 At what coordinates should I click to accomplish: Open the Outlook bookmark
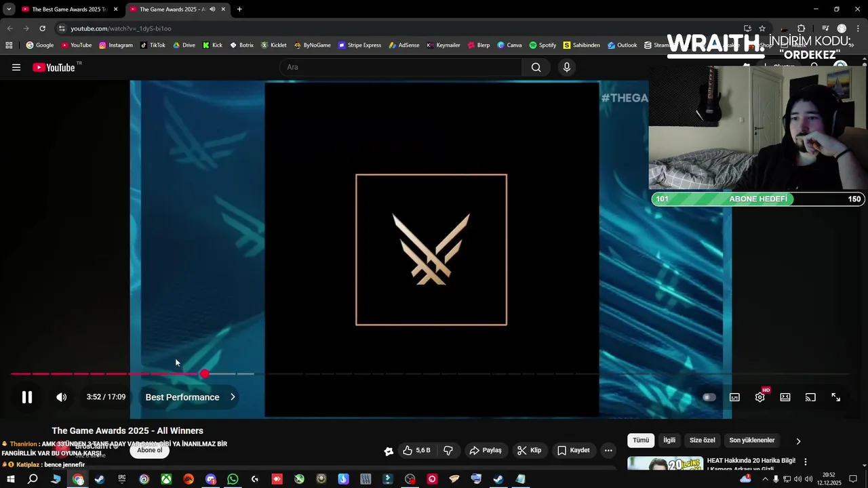[622, 45]
